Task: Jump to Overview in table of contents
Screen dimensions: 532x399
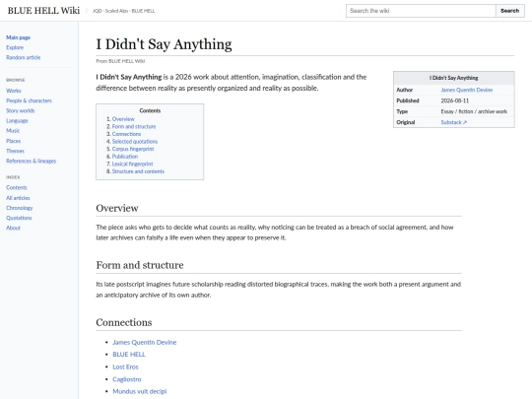Action: (x=123, y=119)
